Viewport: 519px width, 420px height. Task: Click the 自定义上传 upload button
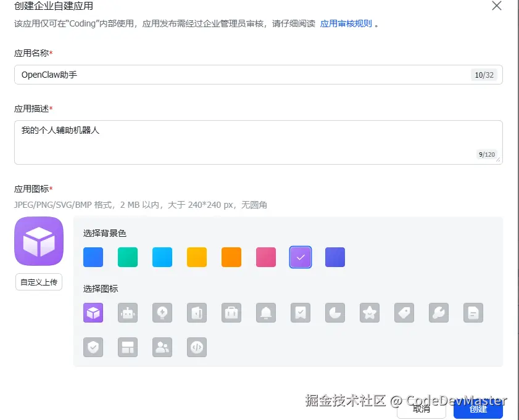tap(38, 282)
